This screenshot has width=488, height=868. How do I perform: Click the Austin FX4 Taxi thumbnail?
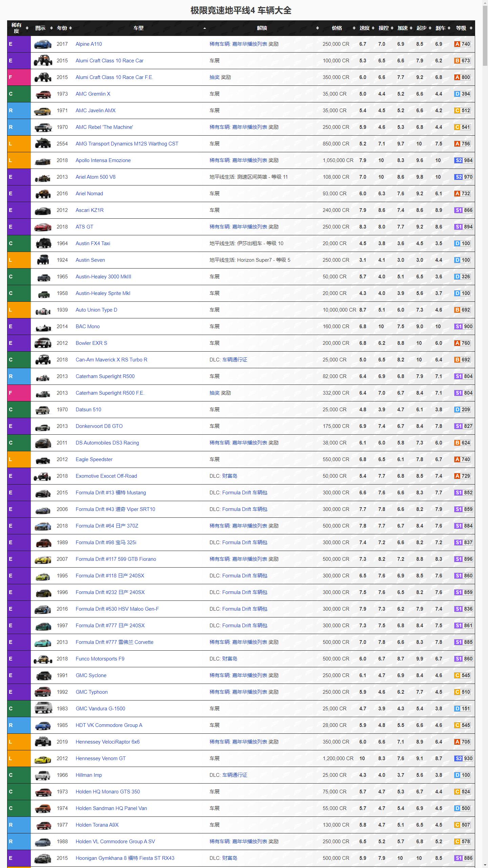[43, 243]
